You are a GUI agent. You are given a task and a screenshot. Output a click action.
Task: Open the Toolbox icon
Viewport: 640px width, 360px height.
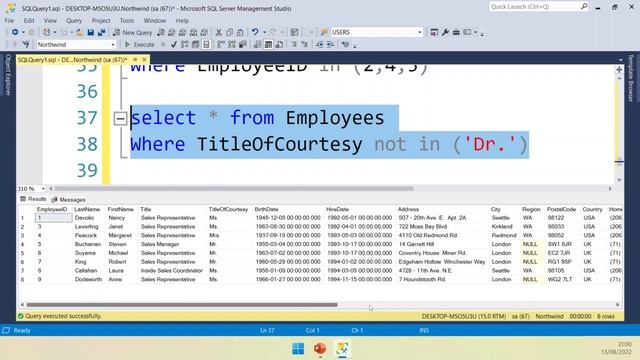[456, 32]
